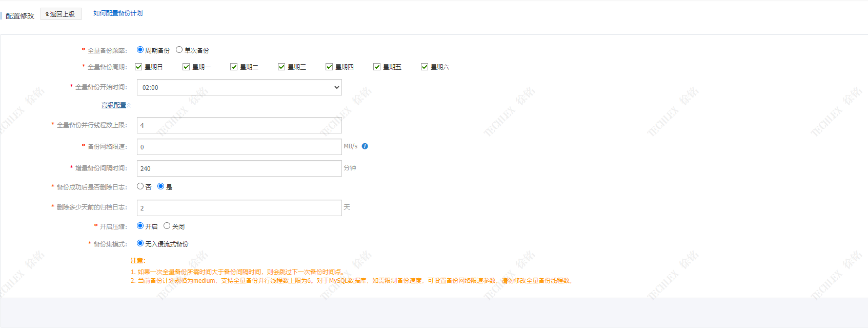Click the archive log deletion days field
The height and width of the screenshot is (328, 868).
[239, 208]
